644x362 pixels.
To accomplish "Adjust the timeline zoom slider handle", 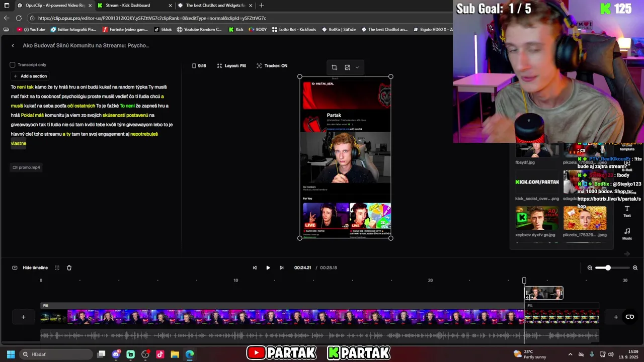I will point(608,268).
